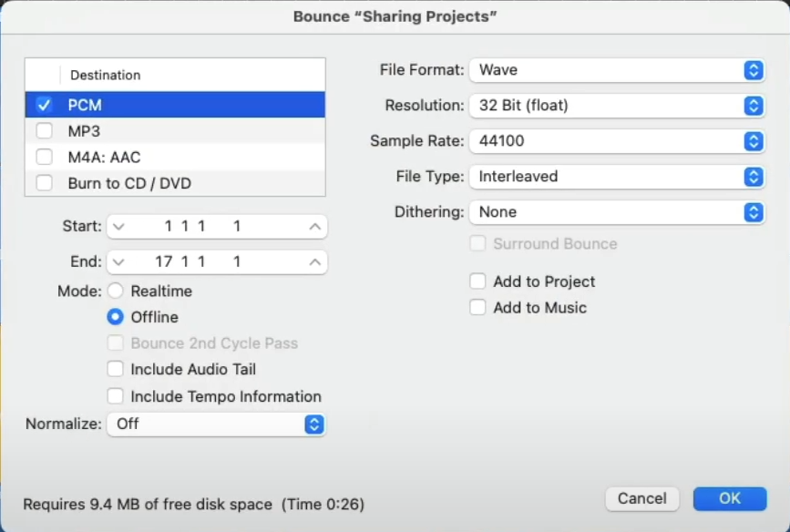Enable Include Audio Tail

click(116, 370)
